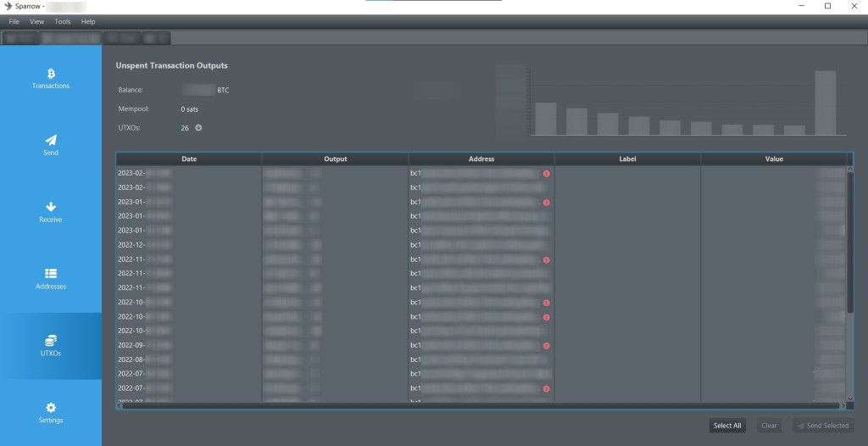Click the vertical scrollbar of UTXO table
This screenshot has width=868, height=446.
(x=849, y=246)
